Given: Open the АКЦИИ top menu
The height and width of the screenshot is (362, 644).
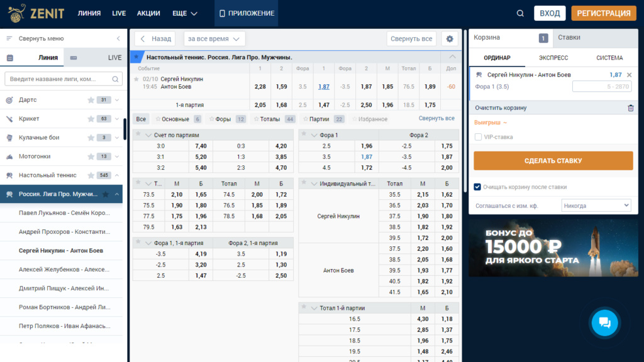Looking at the screenshot, I should 148,14.
